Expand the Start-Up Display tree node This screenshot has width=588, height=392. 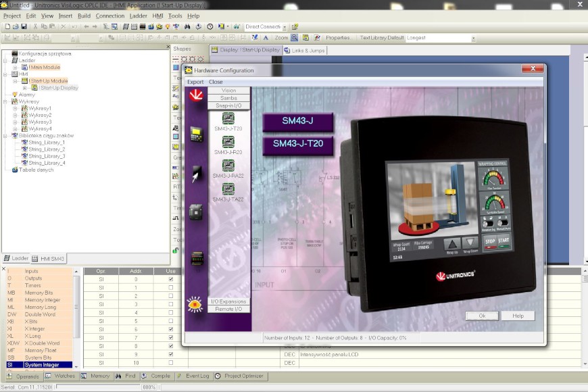25,88
